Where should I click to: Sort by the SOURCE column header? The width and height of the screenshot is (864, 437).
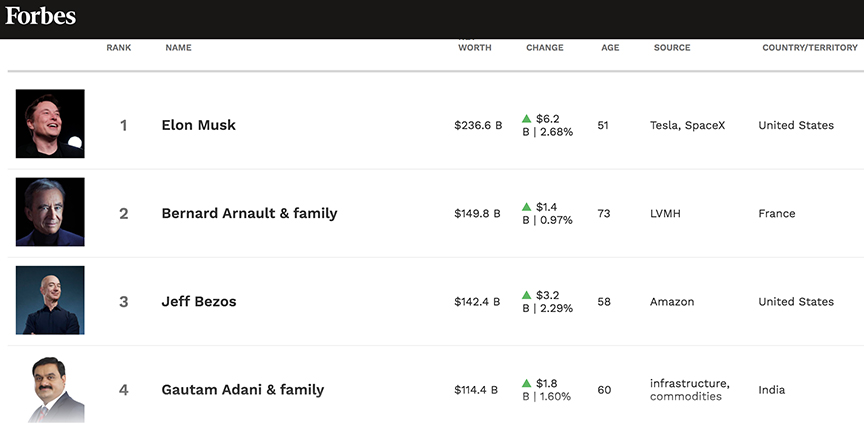(x=672, y=48)
